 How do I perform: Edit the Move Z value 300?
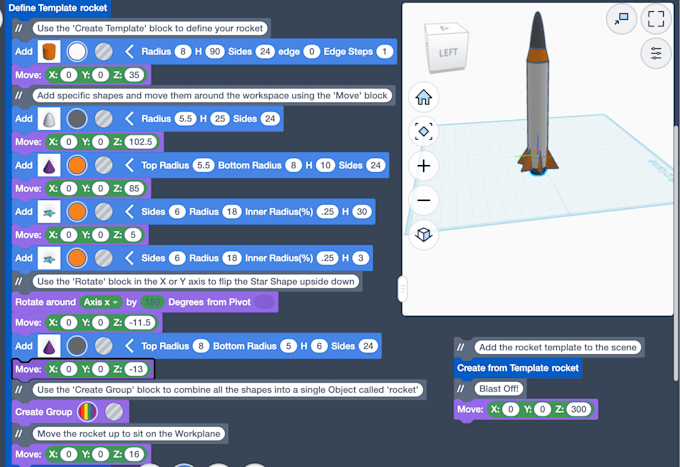coord(579,409)
